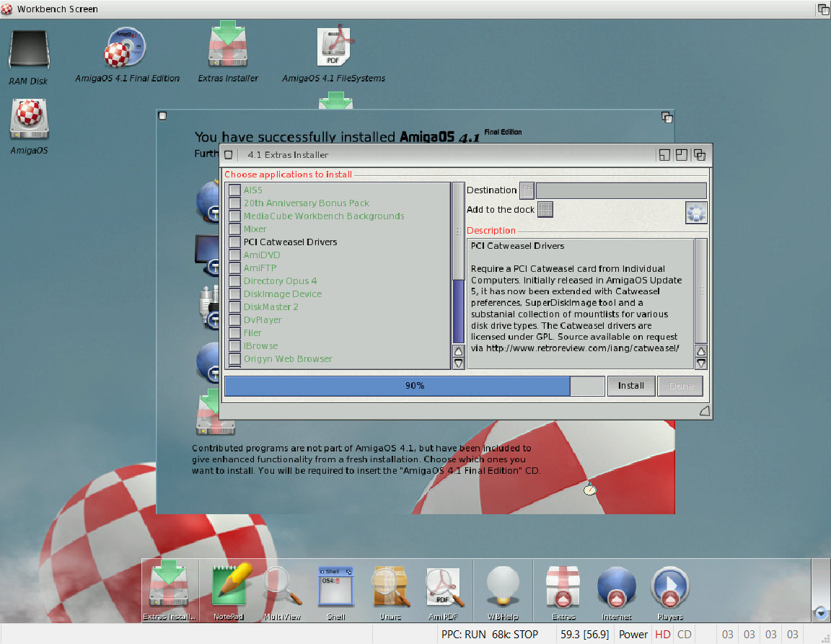Click the resize gadget of Extras Installer window
The height and width of the screenshot is (644, 831).
(x=704, y=411)
